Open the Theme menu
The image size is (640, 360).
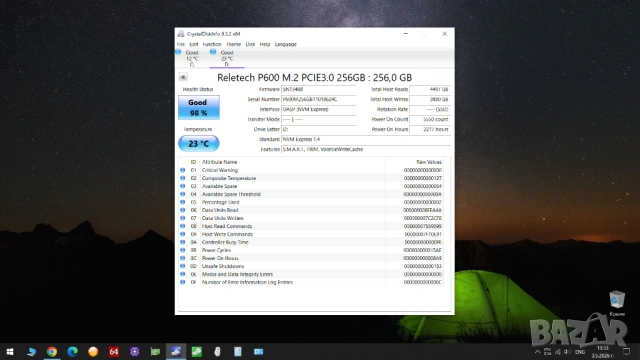tap(233, 44)
